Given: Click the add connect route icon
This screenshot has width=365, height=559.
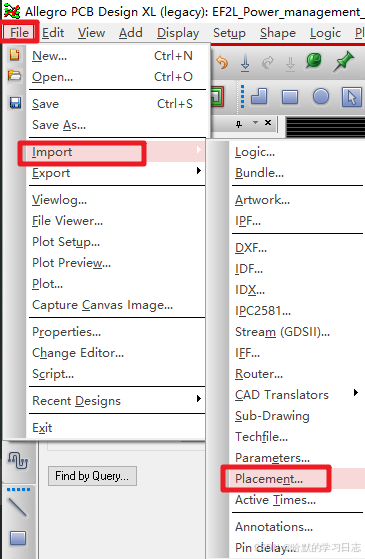Looking at the screenshot, I should 18,460.
